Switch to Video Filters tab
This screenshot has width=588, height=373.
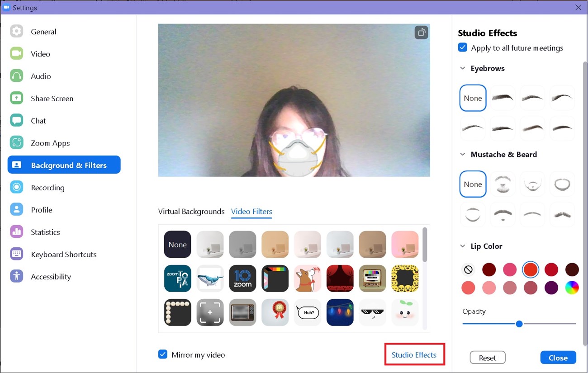pyautogui.click(x=251, y=211)
